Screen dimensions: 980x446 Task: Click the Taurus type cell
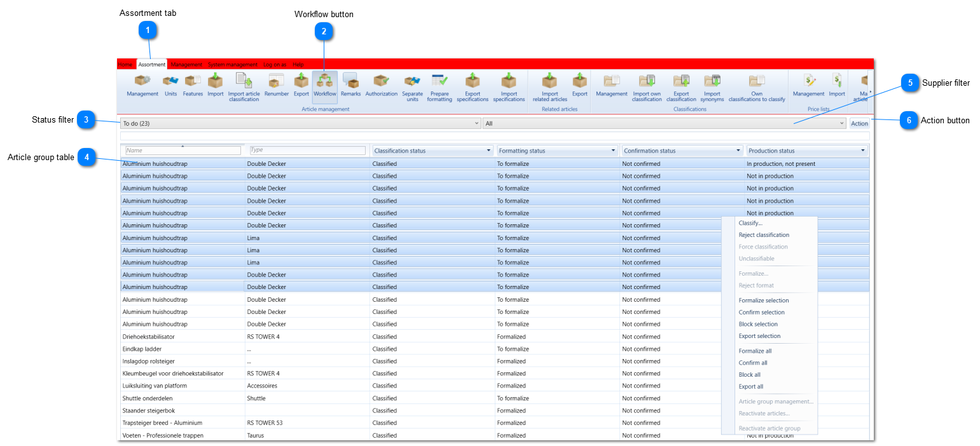[x=307, y=436]
